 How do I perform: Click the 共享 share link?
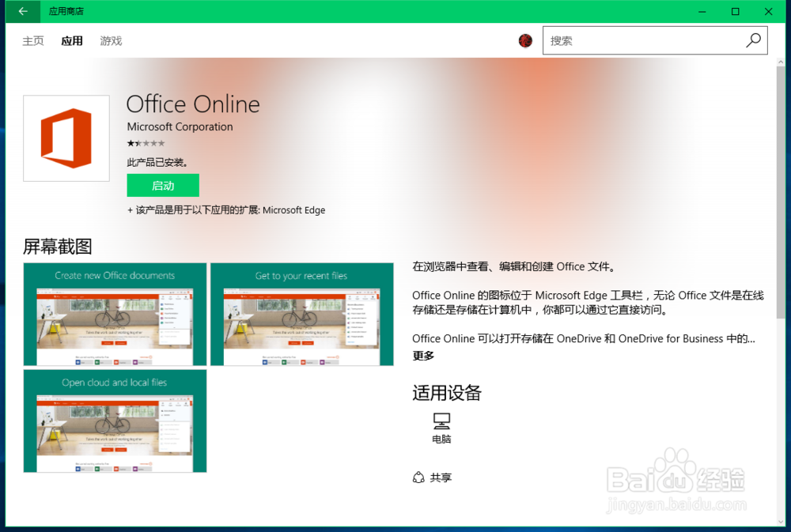[441, 477]
